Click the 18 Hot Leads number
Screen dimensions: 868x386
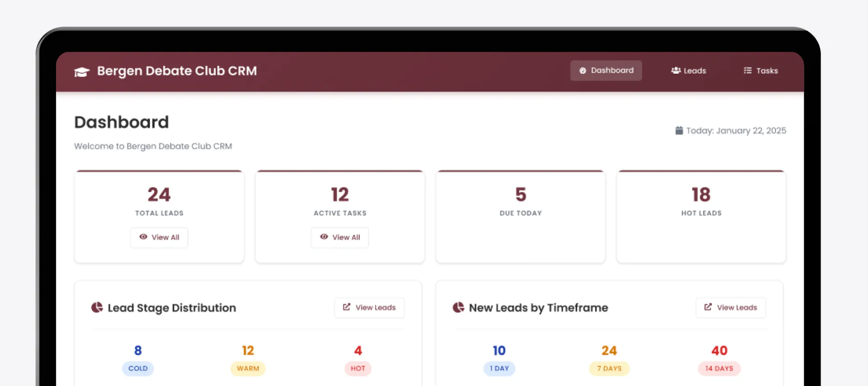pyautogui.click(x=701, y=195)
